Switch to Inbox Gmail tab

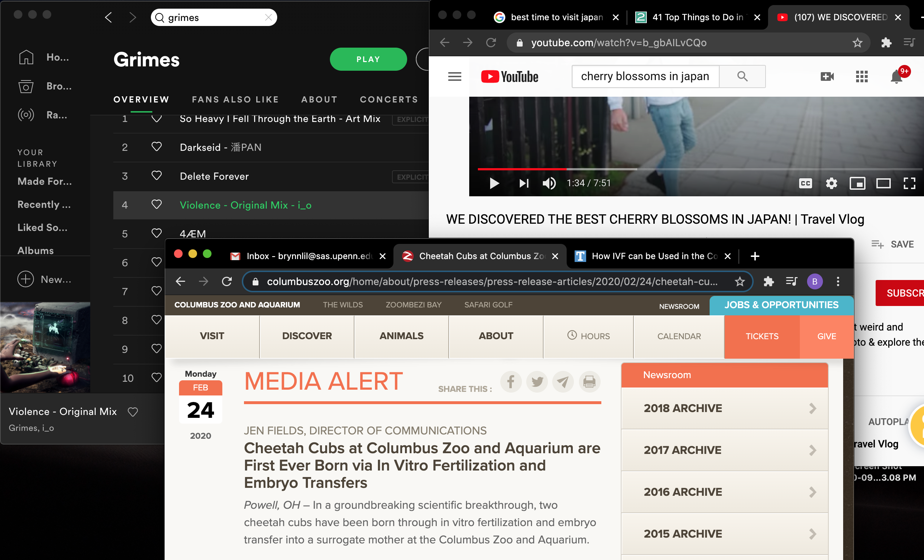pyautogui.click(x=308, y=256)
